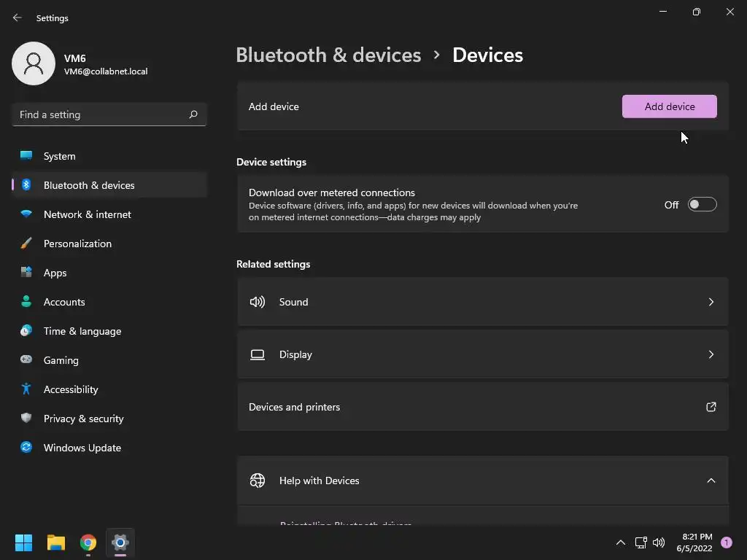The width and height of the screenshot is (747, 560).
Task: Launch Chrome from the taskbar
Action: click(88, 542)
